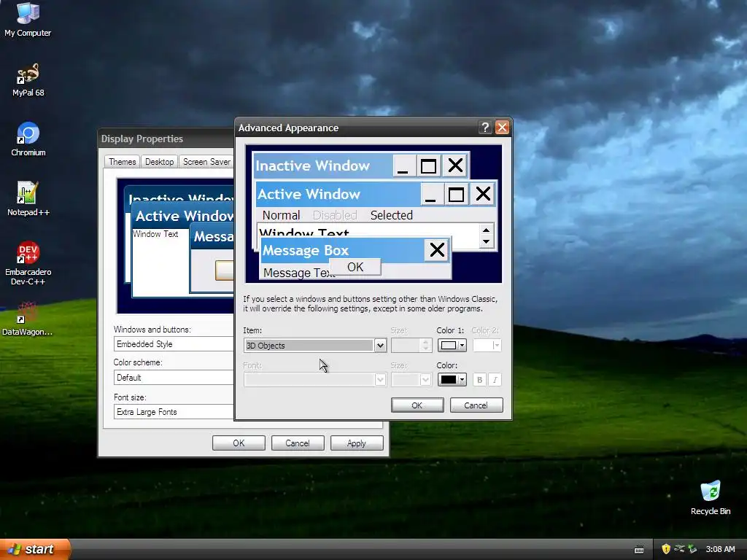747x560 pixels.
Task: Click the Active Window preview minimize icon
Action: (430, 194)
